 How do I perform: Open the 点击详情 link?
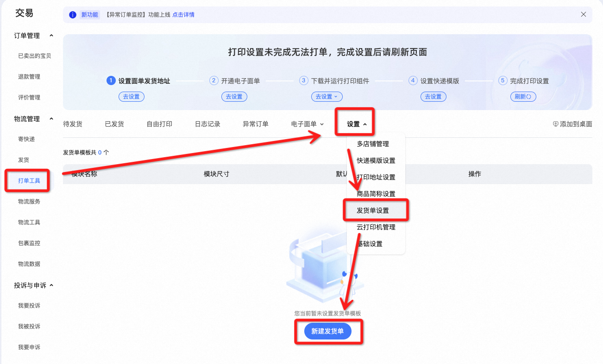pos(183,15)
